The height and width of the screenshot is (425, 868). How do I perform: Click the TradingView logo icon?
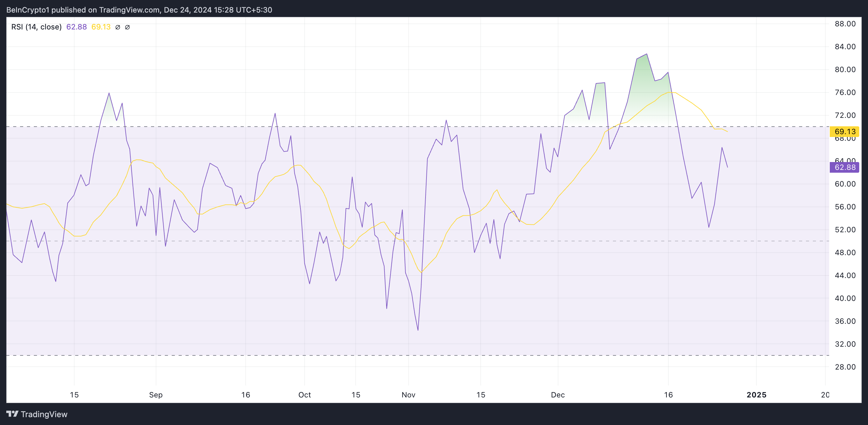12,413
